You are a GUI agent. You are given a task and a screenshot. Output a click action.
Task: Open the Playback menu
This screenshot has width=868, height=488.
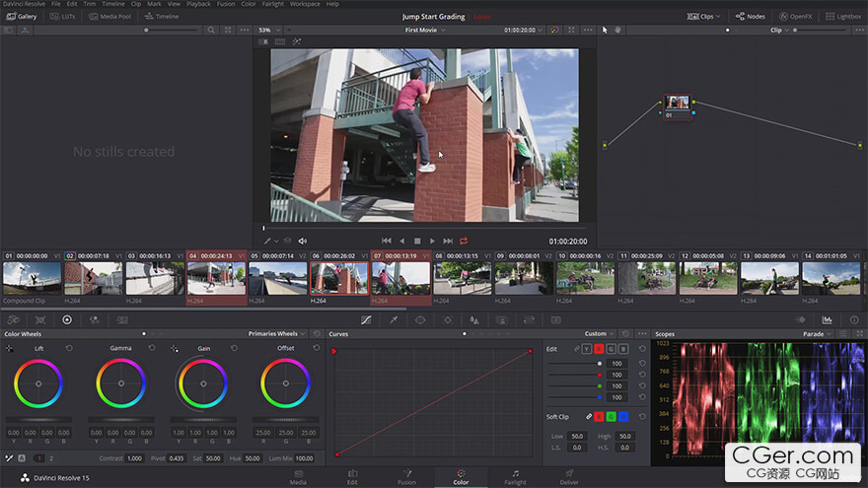[x=198, y=4]
